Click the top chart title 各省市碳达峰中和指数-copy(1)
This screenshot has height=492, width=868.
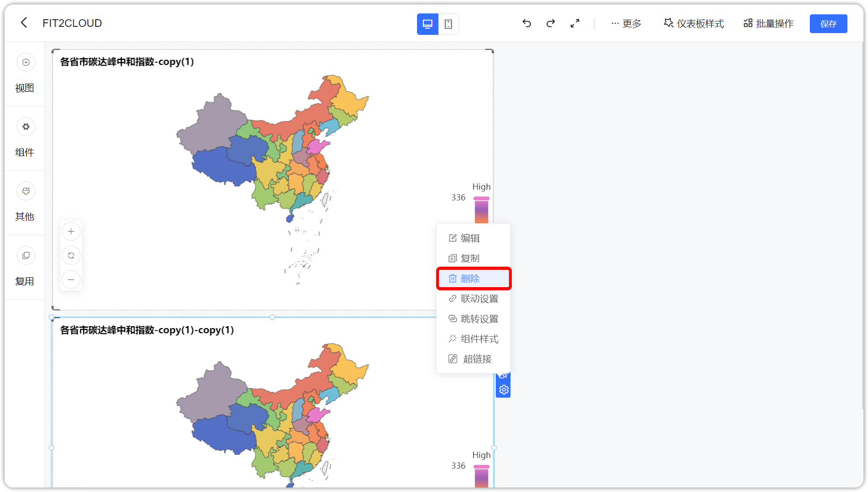pyautogui.click(x=127, y=62)
